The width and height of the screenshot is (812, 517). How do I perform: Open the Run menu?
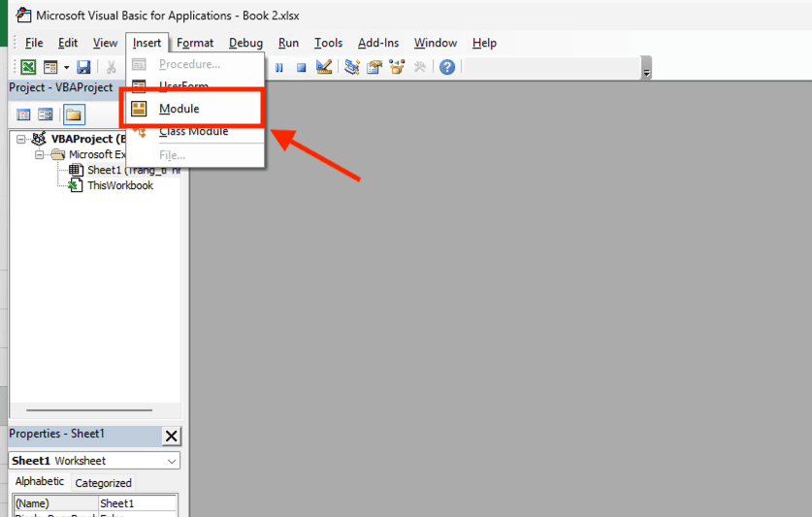(x=288, y=43)
